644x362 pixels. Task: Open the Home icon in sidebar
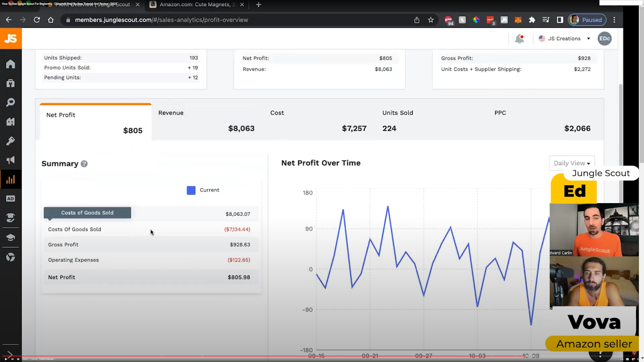click(x=10, y=64)
